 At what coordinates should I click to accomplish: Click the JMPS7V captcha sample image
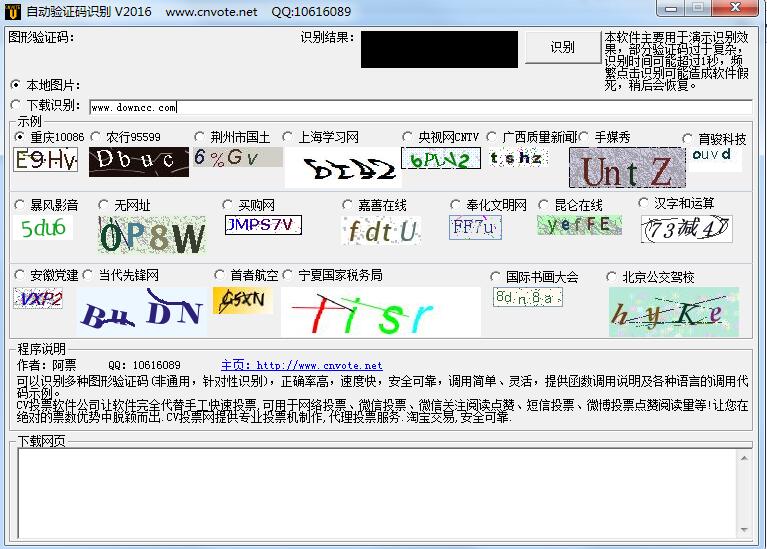pos(263,225)
